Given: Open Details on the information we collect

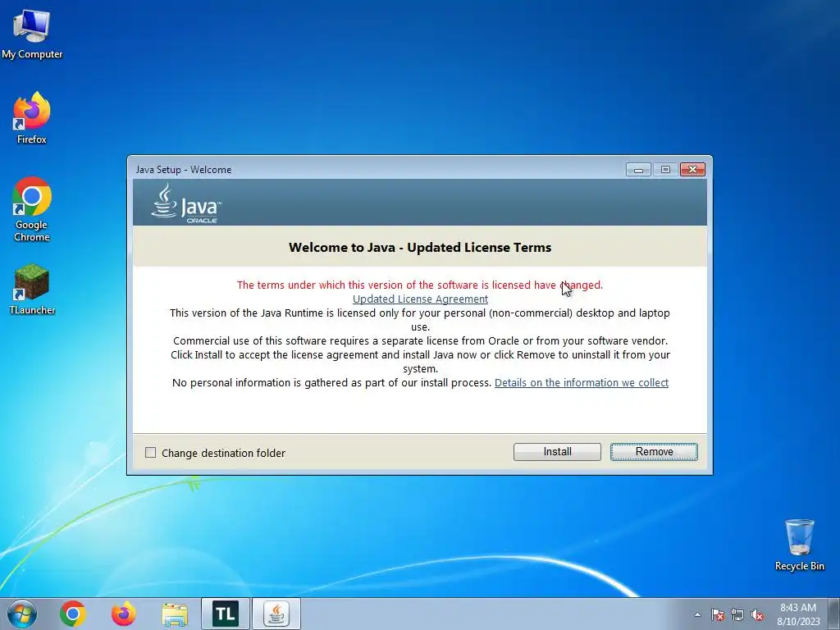Looking at the screenshot, I should [582, 382].
